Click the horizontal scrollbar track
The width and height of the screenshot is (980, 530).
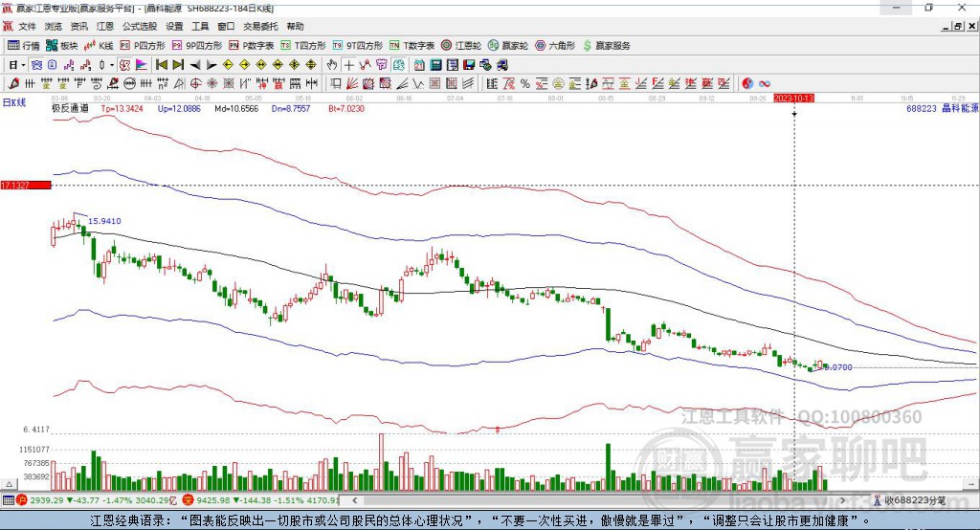coord(599,500)
